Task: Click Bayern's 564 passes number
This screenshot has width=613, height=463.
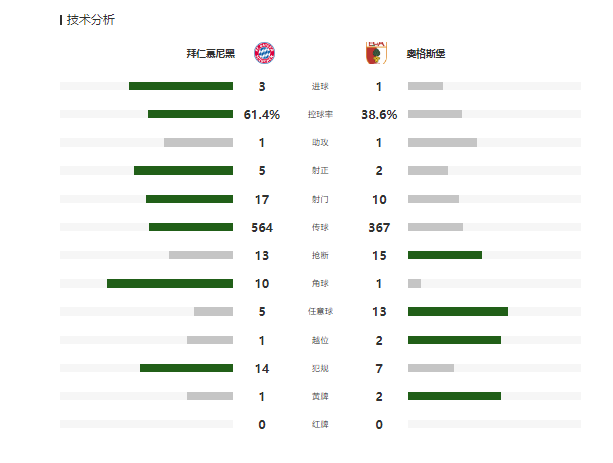Action: click(262, 228)
